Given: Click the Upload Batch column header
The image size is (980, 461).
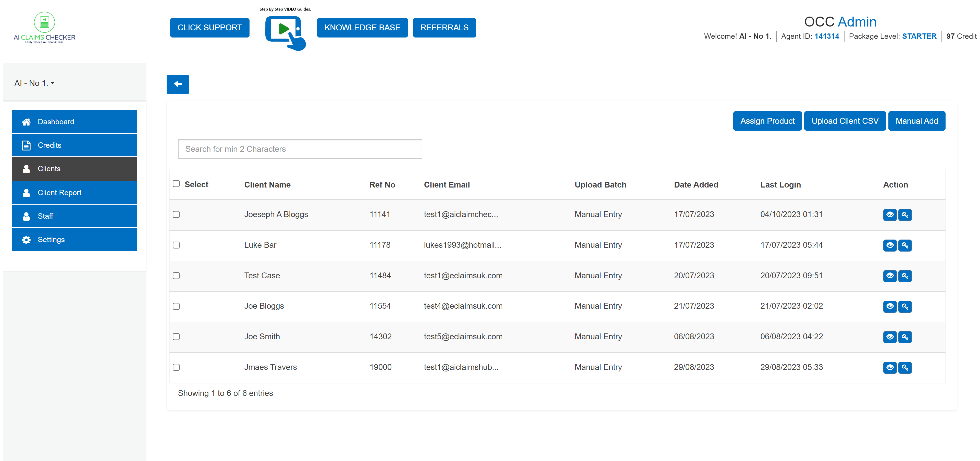Looking at the screenshot, I should pyautogui.click(x=600, y=185).
